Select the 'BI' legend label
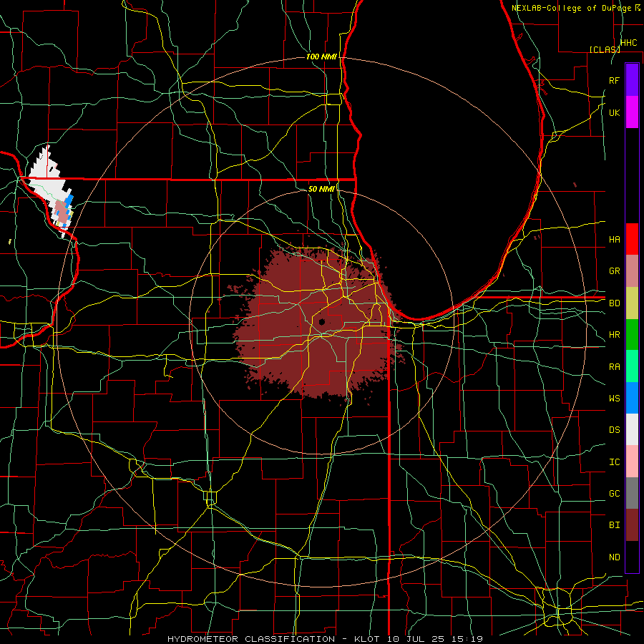The image size is (644, 644). click(614, 525)
